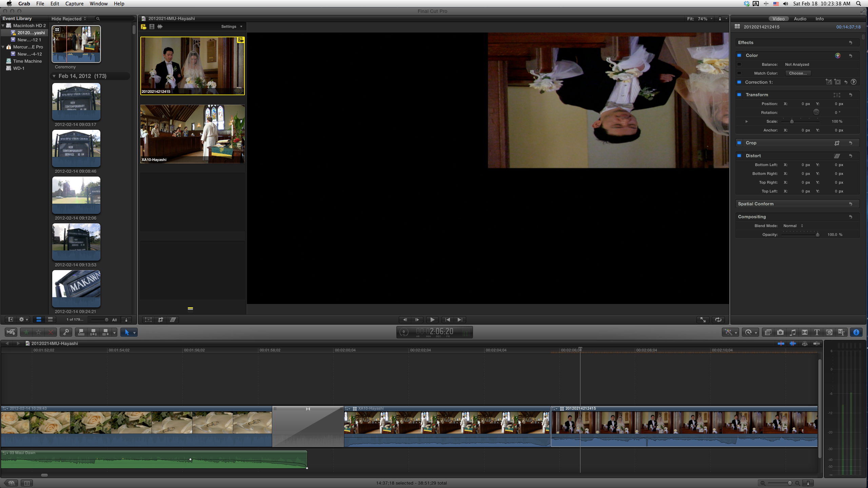
Task: Show the Music and Sound Browser
Action: [792, 332]
